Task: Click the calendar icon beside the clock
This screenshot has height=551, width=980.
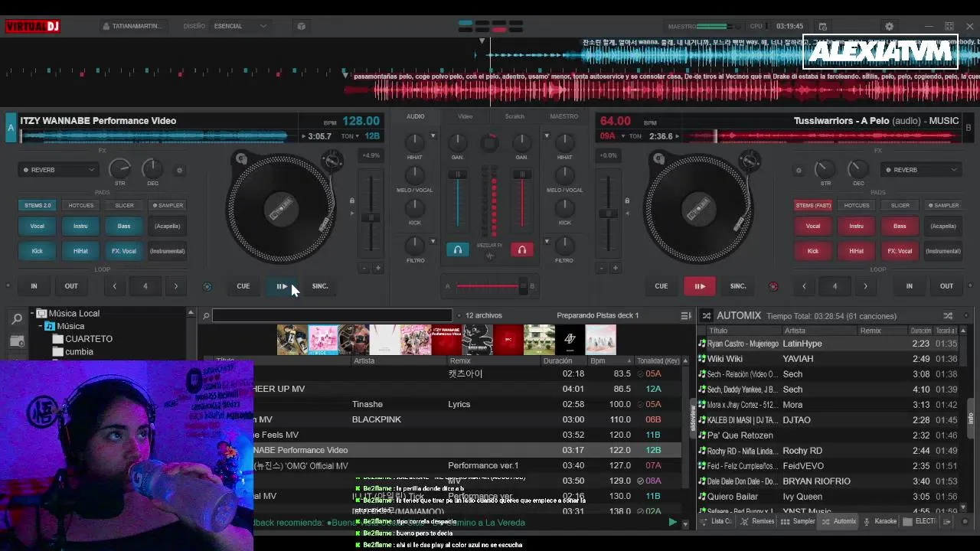Action: click(x=822, y=26)
